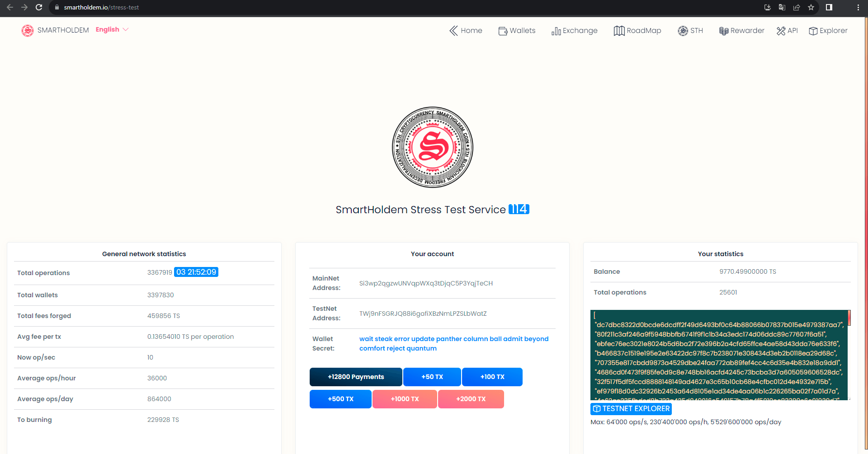This screenshot has width=868, height=454.
Task: Open the Home menu item
Action: (466, 30)
